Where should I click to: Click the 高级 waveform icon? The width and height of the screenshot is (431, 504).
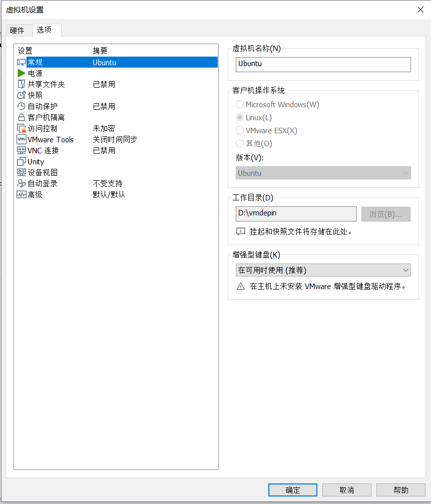pyautogui.click(x=21, y=194)
